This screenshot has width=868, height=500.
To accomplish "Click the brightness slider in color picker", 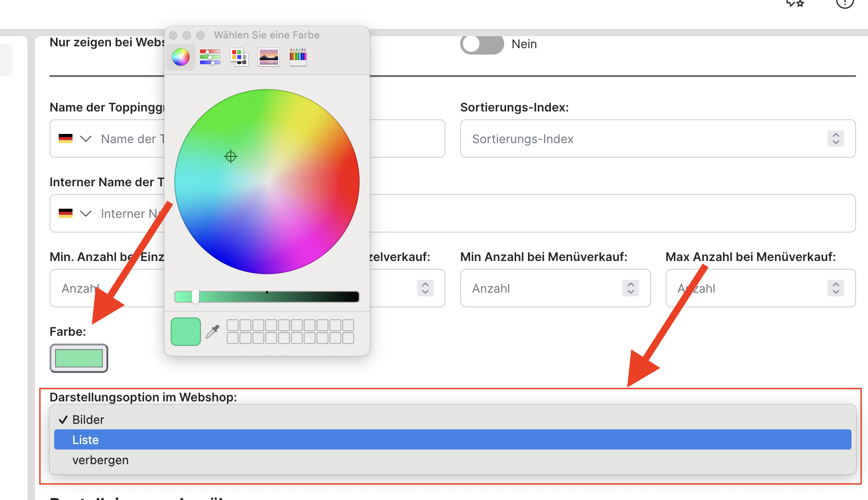I will (x=267, y=297).
